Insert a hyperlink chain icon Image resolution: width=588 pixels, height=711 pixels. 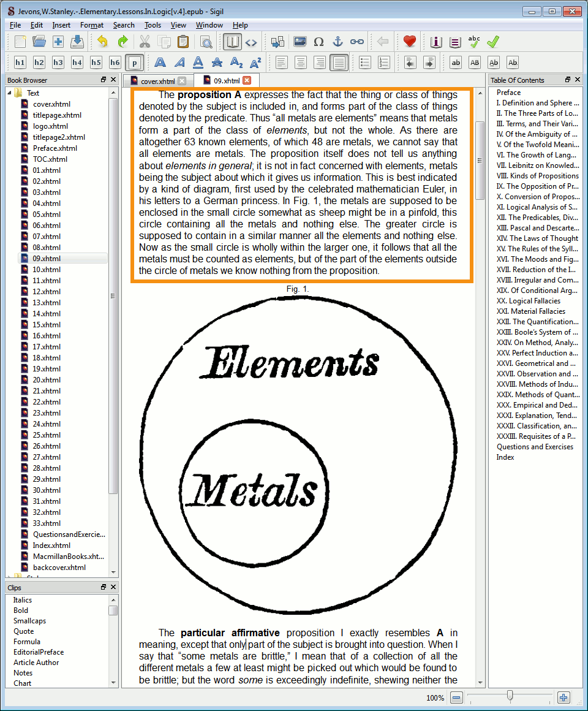pos(357,42)
